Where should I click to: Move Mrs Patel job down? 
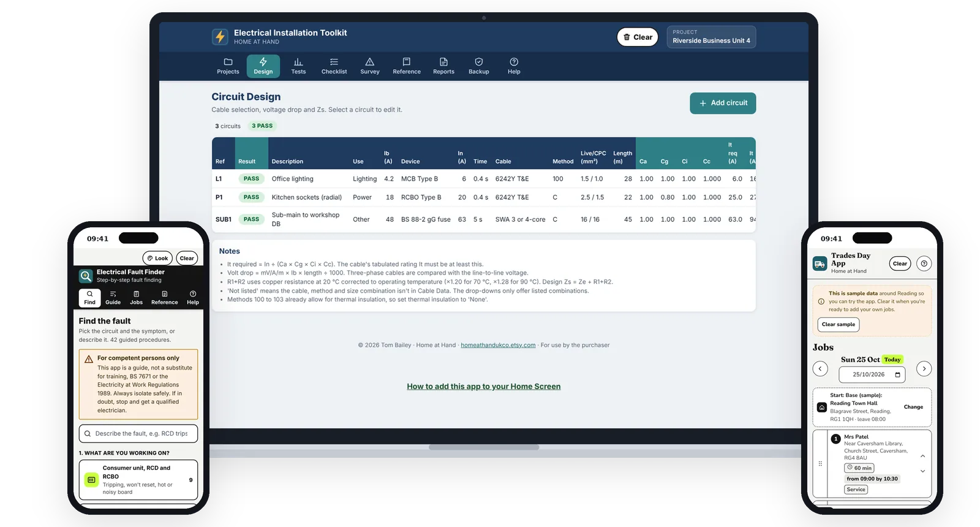(922, 471)
